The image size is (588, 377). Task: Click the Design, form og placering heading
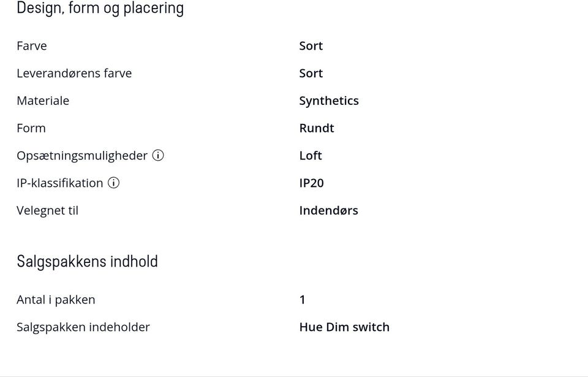pos(100,8)
